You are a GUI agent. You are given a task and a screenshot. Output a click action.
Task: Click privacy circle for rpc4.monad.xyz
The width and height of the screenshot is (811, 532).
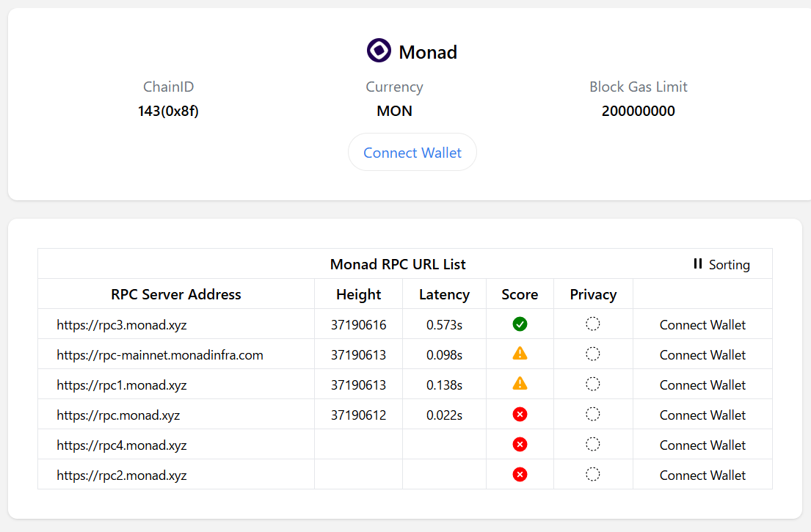point(593,444)
